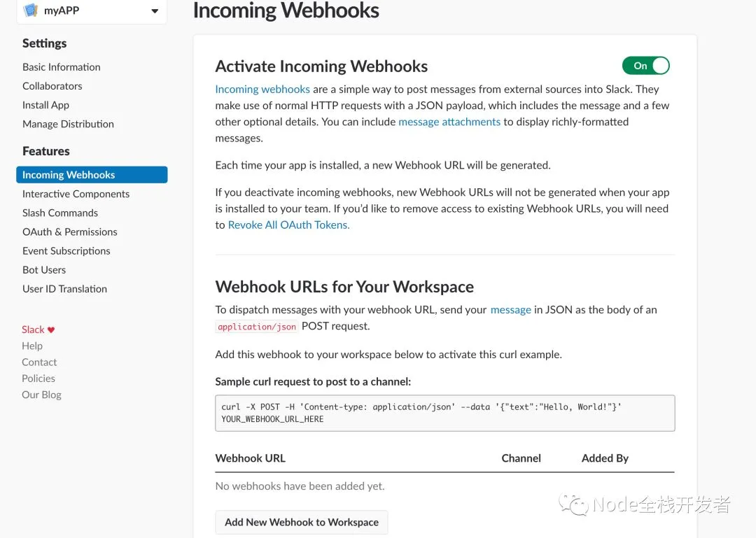
Task: Open the myAPP app selector dropdown
Action: 155,11
